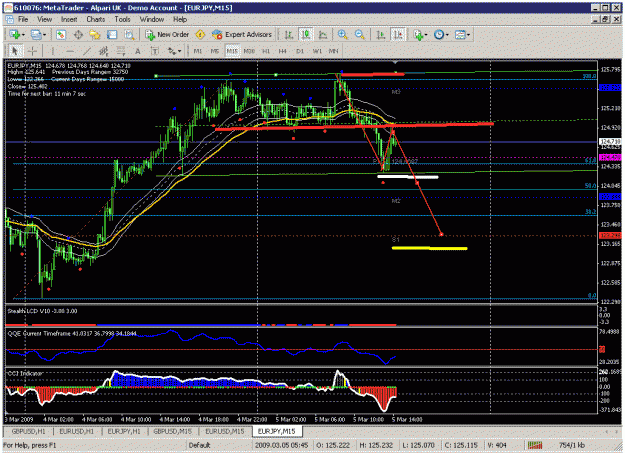Open the File menu

23,19
